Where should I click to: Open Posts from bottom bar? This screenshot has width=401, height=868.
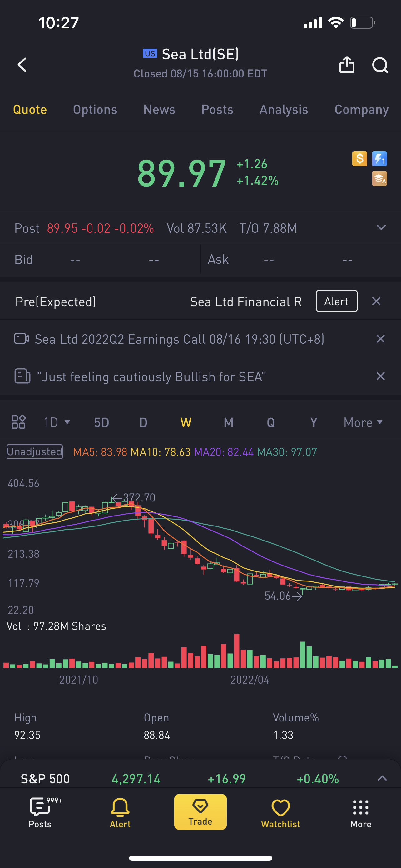pos(40,812)
